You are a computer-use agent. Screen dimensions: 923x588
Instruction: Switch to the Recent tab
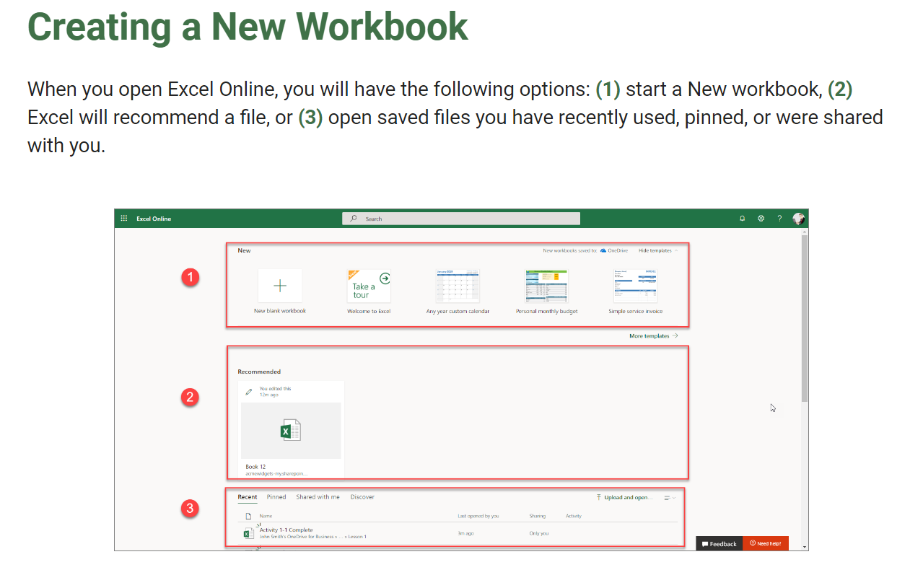(x=248, y=497)
